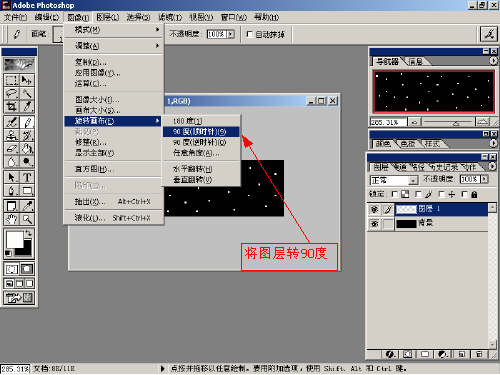Toggle the auto-erase checkbox in options bar
The image size is (500, 375).
pyautogui.click(x=249, y=34)
